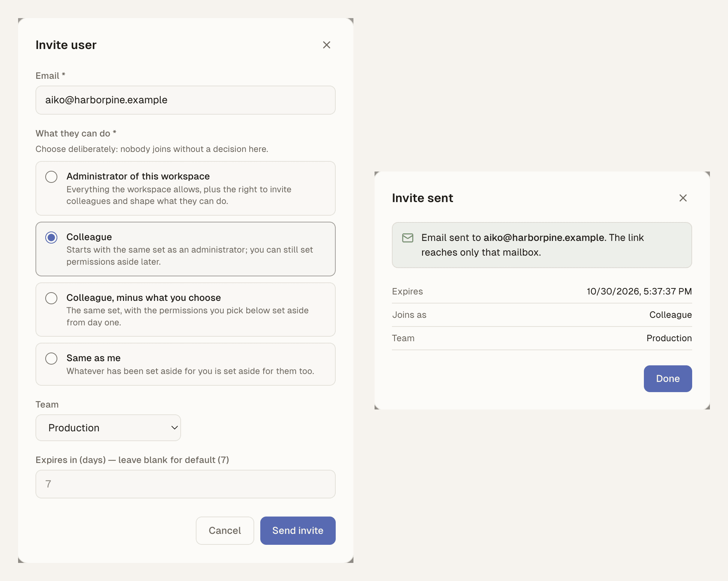This screenshot has width=728, height=581.
Task: Select the Colleague radio option
Action: click(x=51, y=238)
